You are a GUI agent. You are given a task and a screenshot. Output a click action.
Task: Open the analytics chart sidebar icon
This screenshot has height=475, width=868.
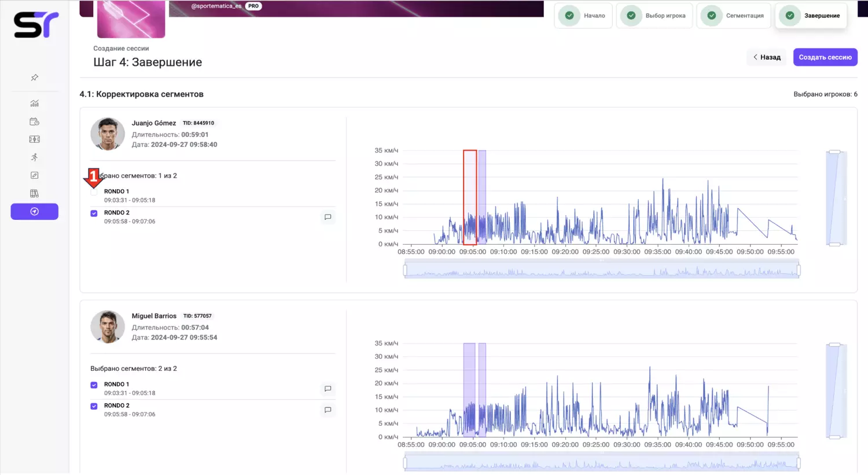pyautogui.click(x=35, y=104)
